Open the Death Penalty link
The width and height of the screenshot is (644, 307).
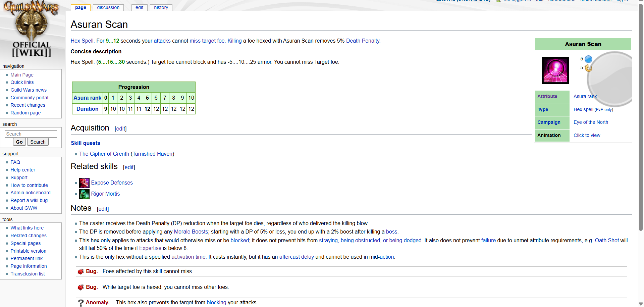pyautogui.click(x=363, y=41)
